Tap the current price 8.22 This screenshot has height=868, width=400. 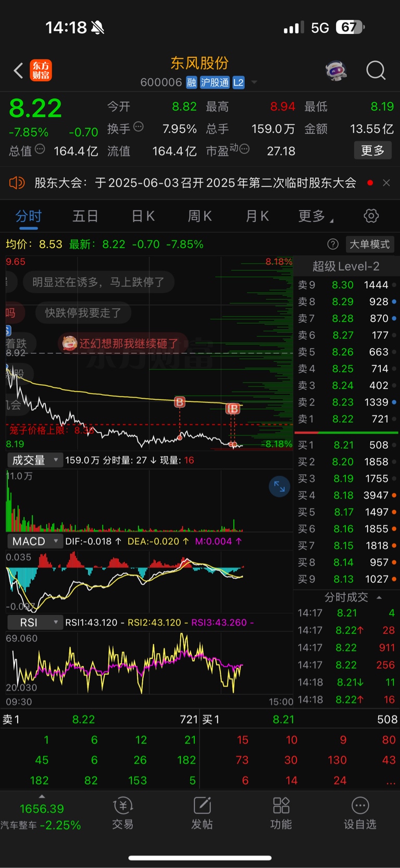[35, 108]
